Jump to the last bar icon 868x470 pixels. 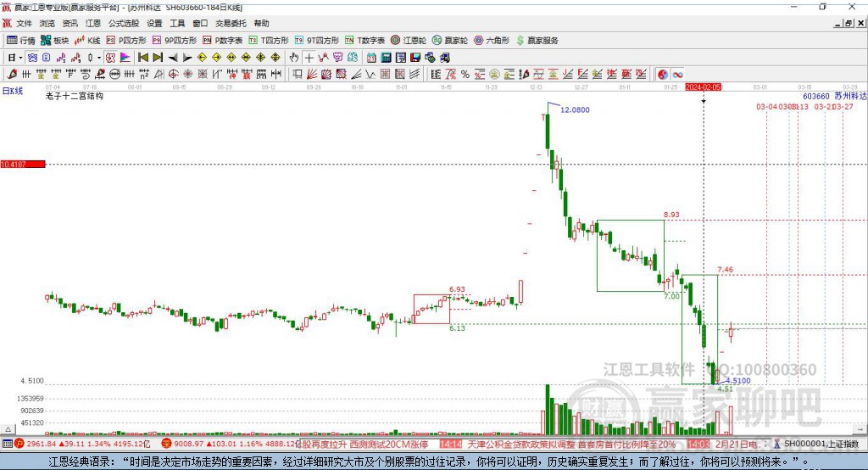158,58
